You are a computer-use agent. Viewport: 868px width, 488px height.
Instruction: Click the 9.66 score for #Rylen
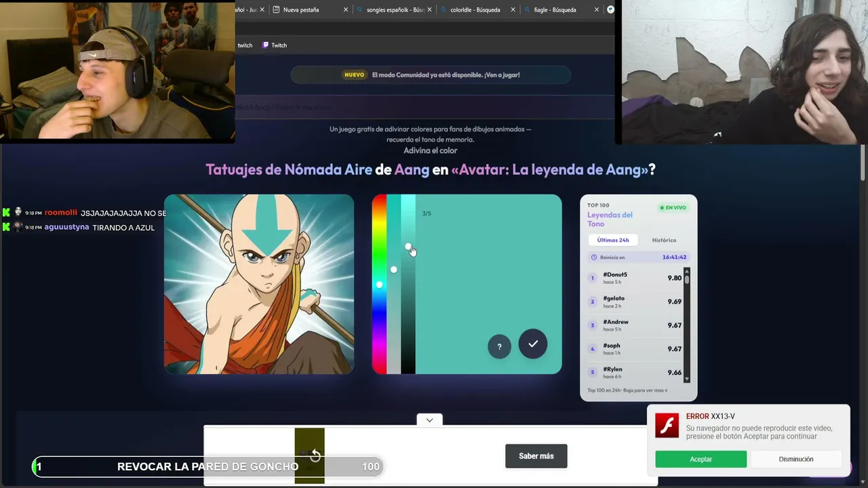click(674, 373)
